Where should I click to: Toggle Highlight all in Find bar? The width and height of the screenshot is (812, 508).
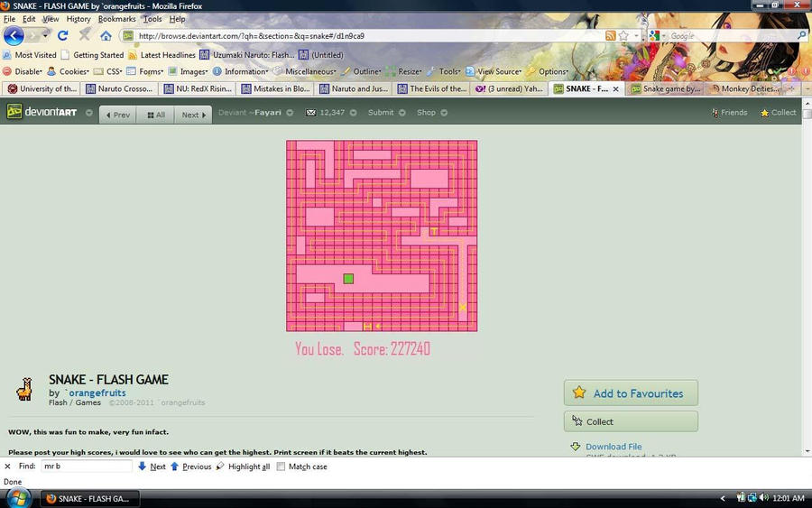244,466
